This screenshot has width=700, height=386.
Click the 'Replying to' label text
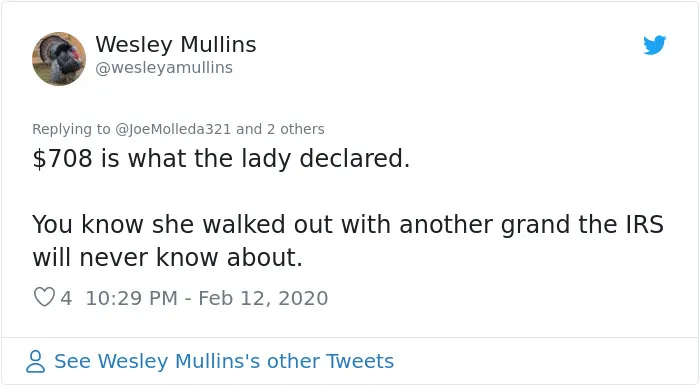point(71,129)
